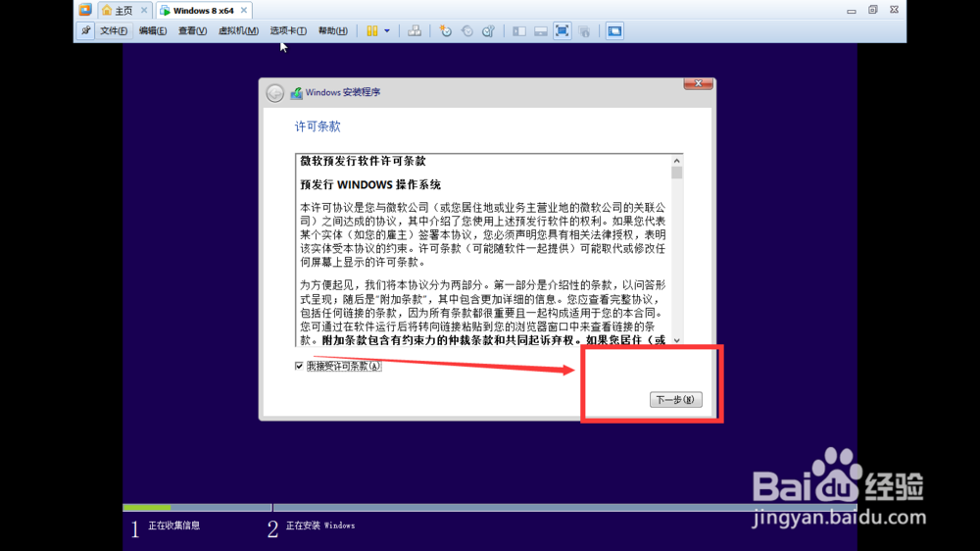This screenshot has height=551, width=980.
Task: Minimize the VMware window
Action: [x=852, y=10]
